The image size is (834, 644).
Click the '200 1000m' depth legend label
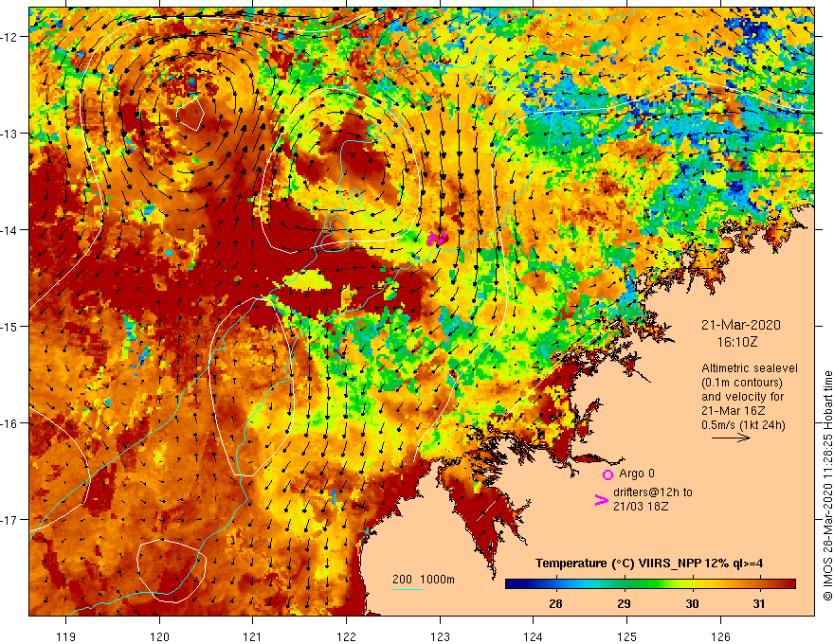(424, 580)
